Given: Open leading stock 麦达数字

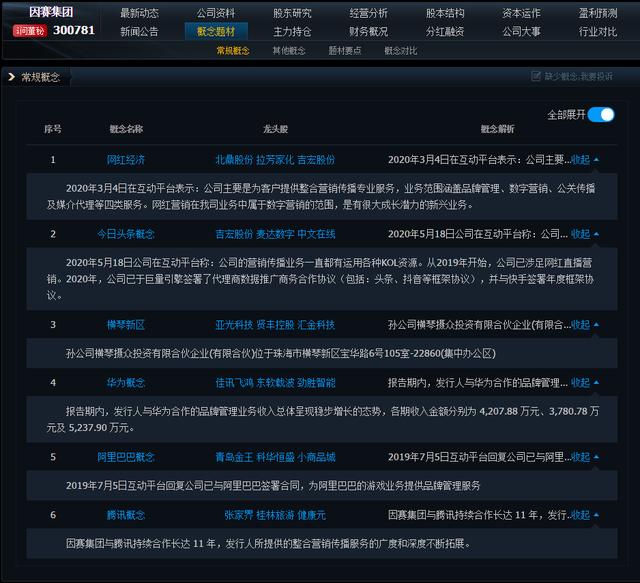Looking at the screenshot, I should tap(275, 234).
